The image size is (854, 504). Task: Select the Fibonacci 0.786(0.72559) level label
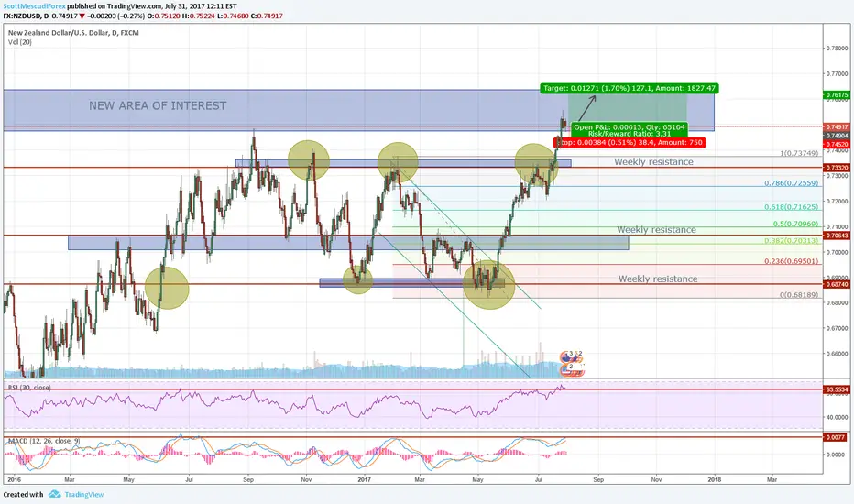(x=792, y=183)
